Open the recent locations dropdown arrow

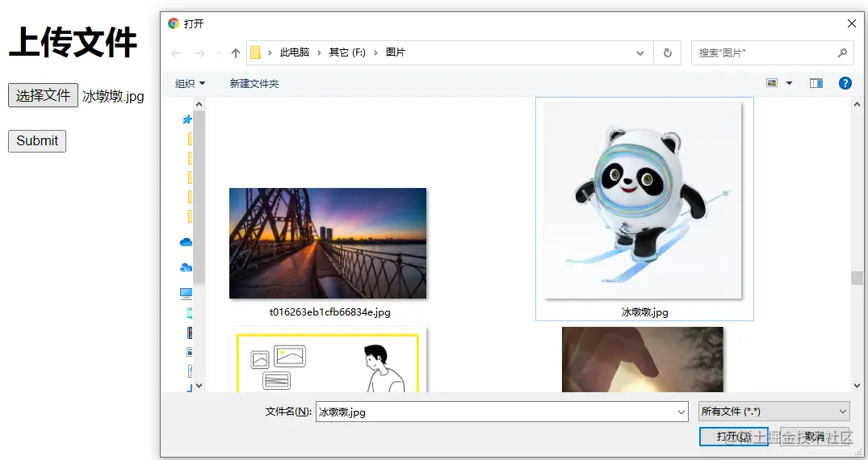219,53
